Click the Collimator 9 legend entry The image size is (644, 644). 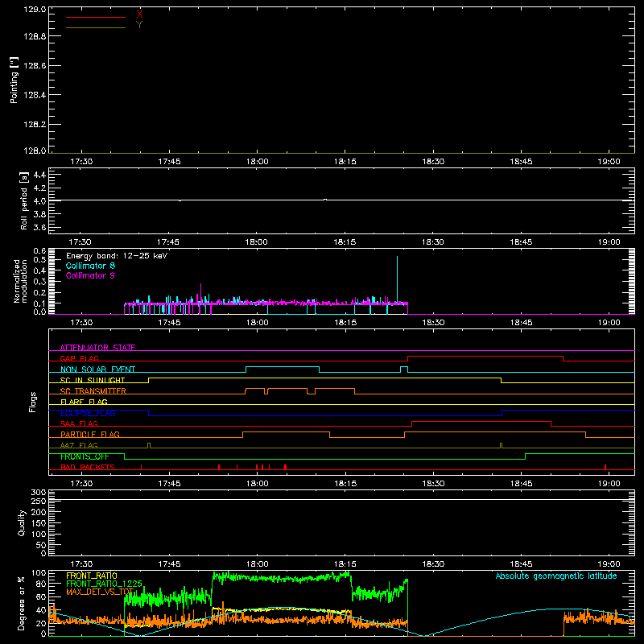pos(90,275)
